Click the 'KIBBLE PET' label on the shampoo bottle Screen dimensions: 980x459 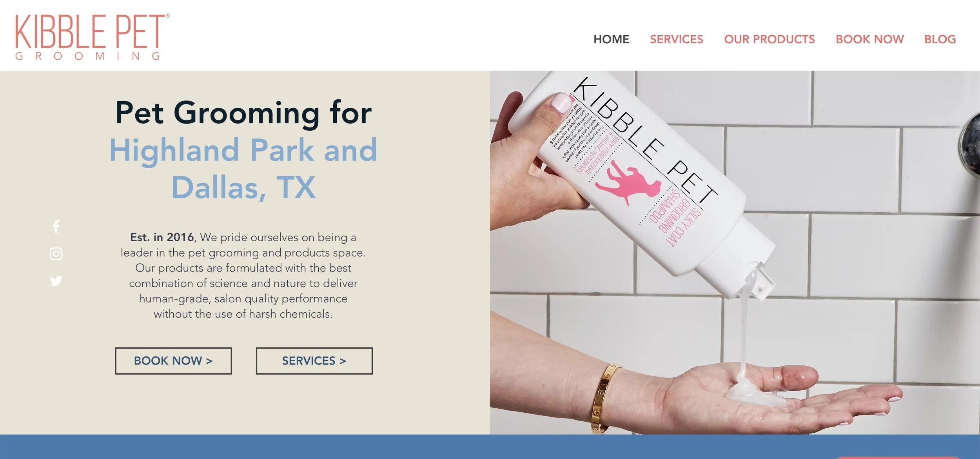point(645,139)
